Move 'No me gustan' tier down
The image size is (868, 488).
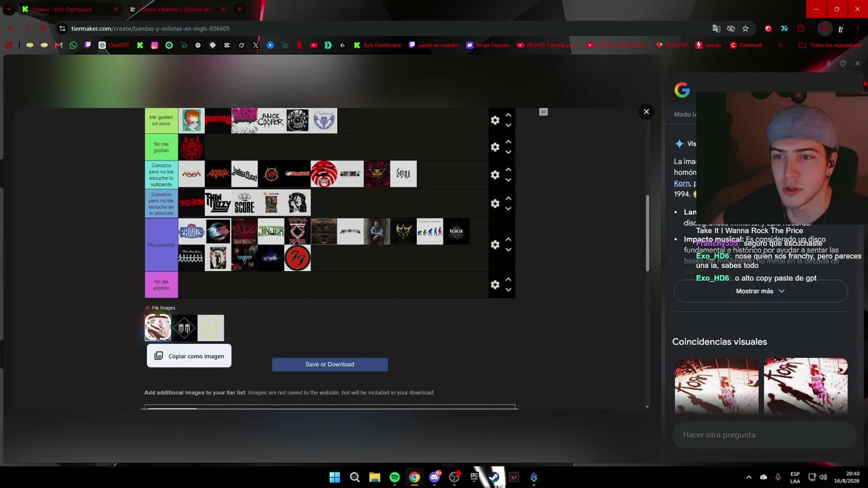[508, 152]
